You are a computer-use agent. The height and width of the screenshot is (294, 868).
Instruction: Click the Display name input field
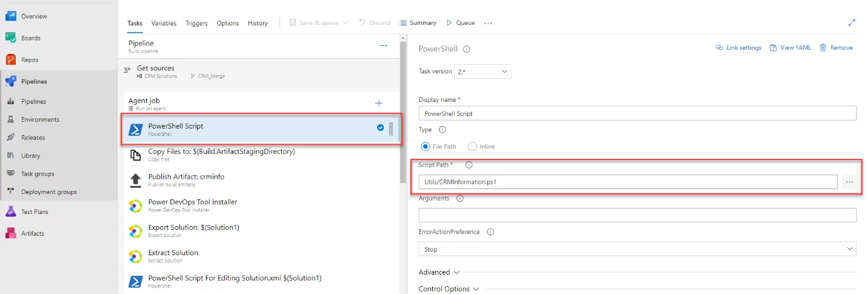pos(638,113)
